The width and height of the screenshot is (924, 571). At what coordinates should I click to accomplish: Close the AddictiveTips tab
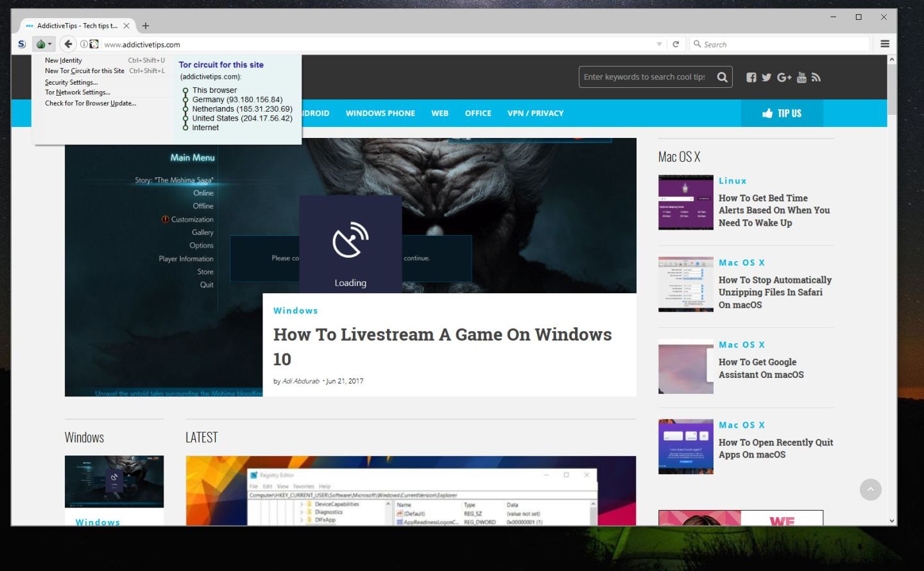[x=126, y=26]
